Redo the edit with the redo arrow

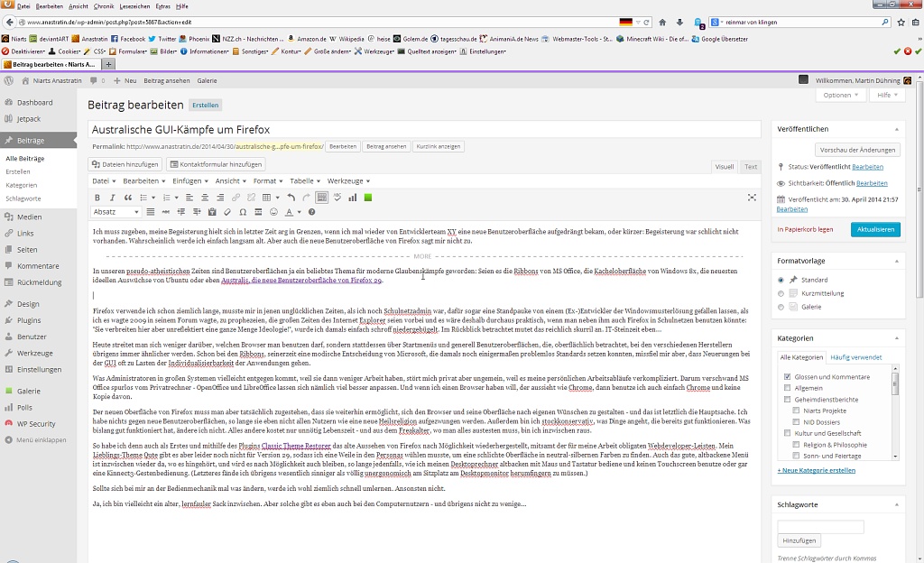(x=307, y=198)
